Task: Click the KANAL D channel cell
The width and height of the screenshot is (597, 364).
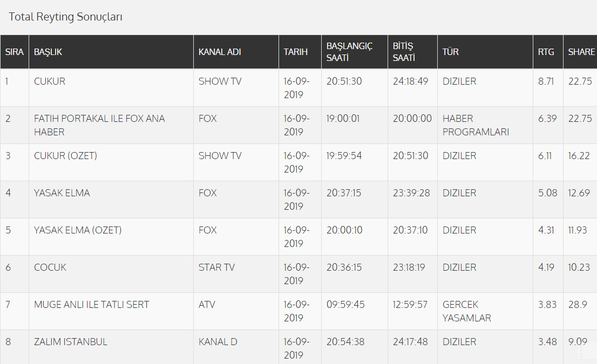Action: pos(218,342)
